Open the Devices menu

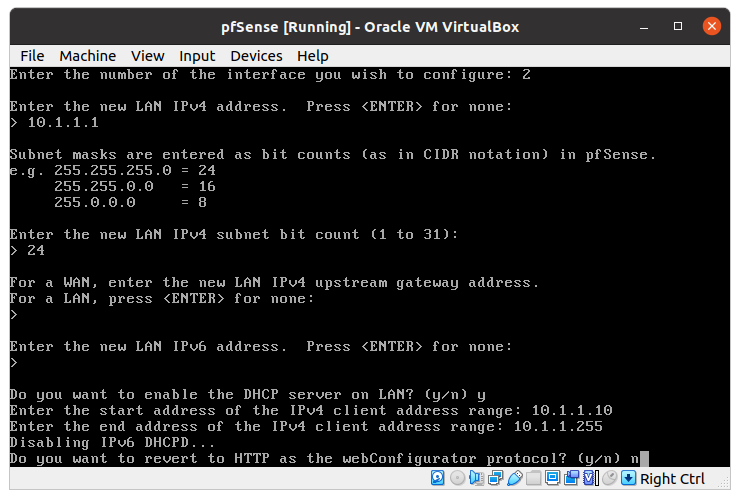pyautogui.click(x=256, y=56)
